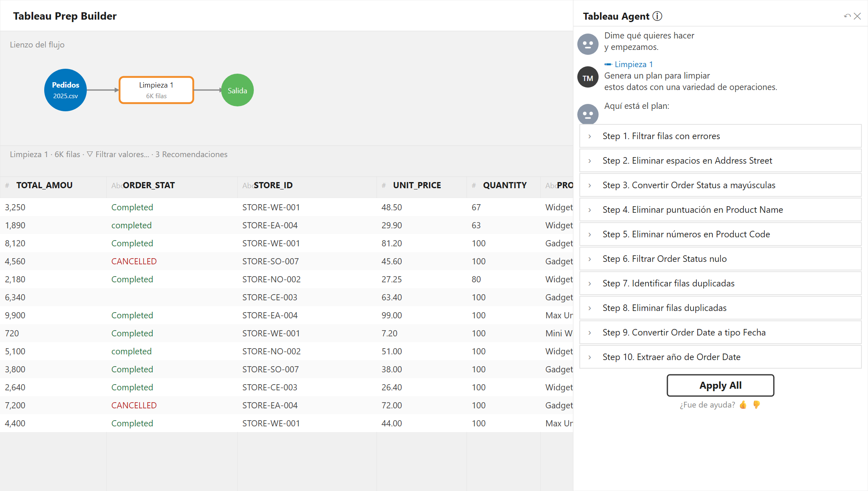
Task: Click the empty ORDER_STAT cell in row 6,340
Action: tap(172, 297)
